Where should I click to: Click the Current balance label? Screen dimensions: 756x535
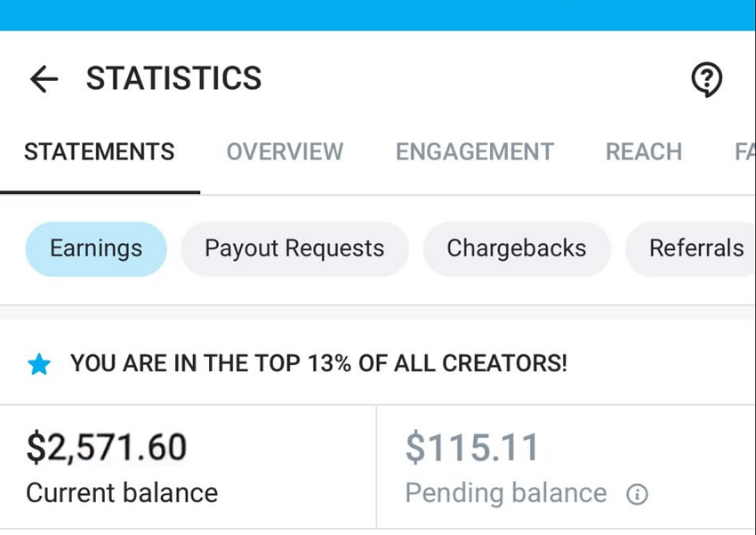(122, 493)
